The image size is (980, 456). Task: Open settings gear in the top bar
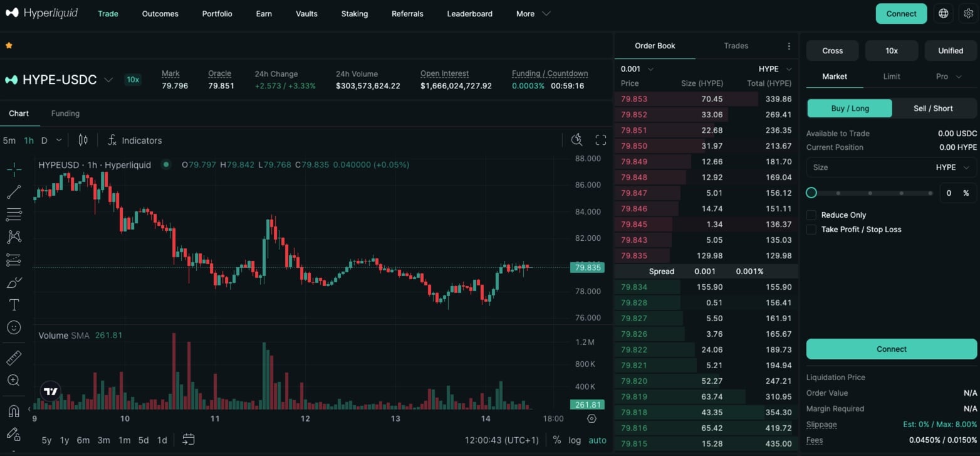tap(968, 13)
